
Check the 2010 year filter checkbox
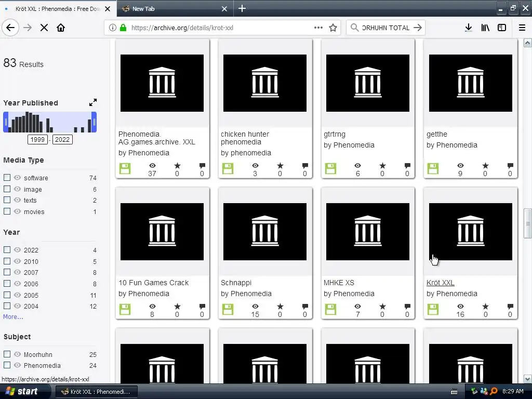point(7,261)
